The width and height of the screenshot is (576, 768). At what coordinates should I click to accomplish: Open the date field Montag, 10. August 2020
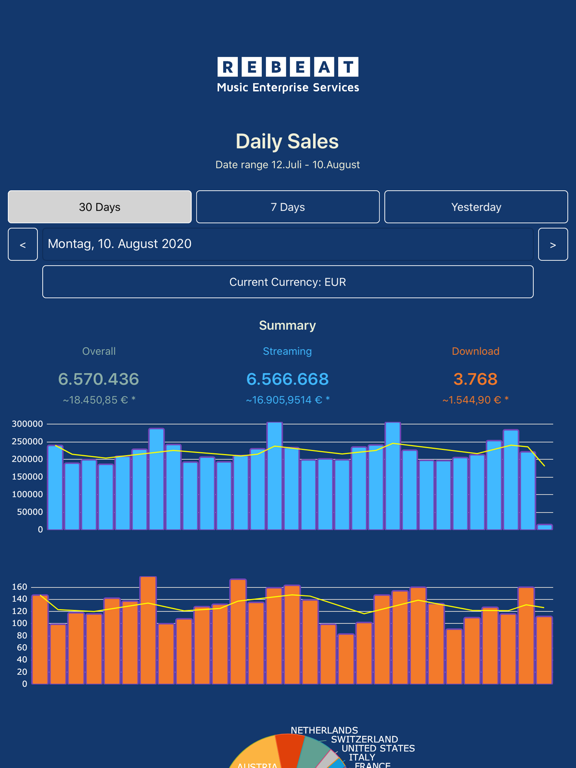click(288, 244)
